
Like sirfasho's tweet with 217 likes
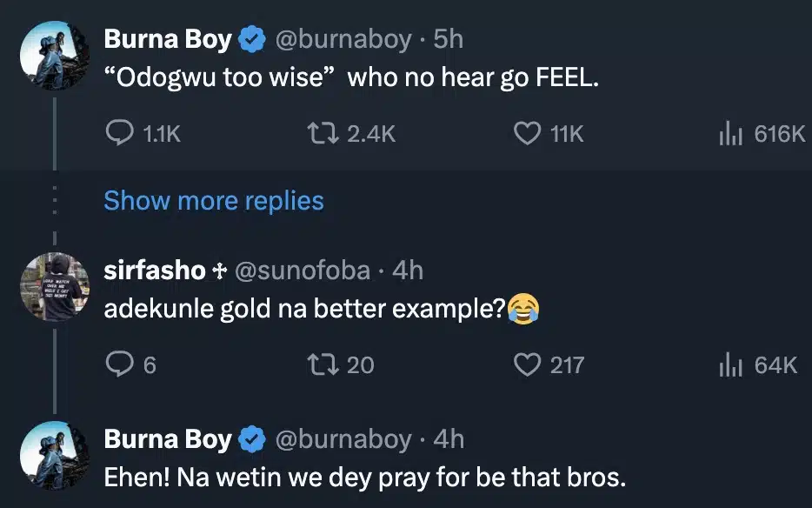tap(527, 364)
